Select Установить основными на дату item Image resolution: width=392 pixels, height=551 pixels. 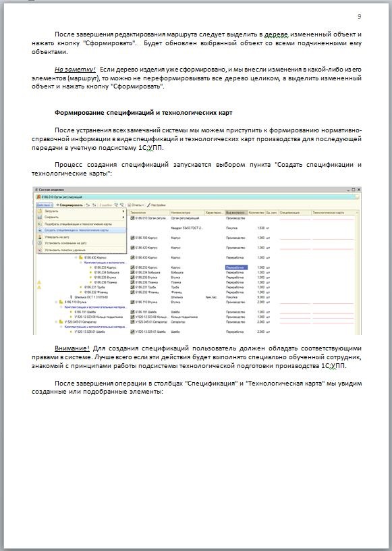pos(81,243)
